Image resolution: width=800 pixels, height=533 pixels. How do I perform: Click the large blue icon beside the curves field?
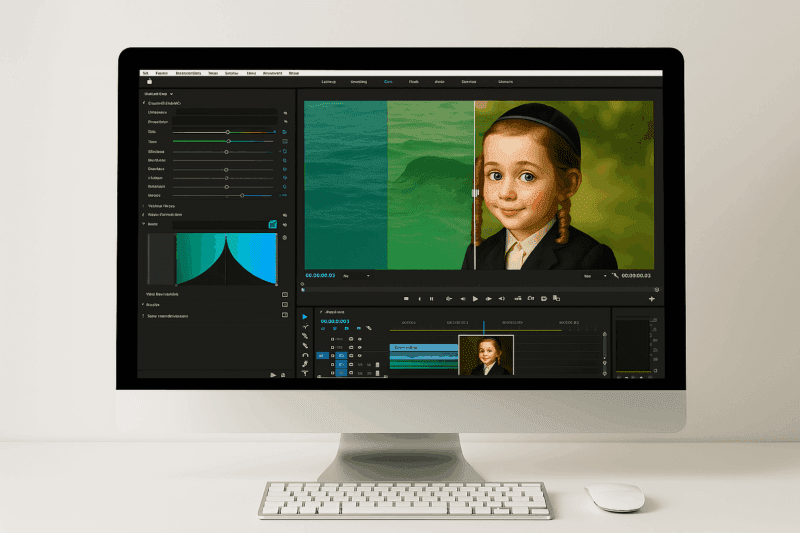click(272, 224)
